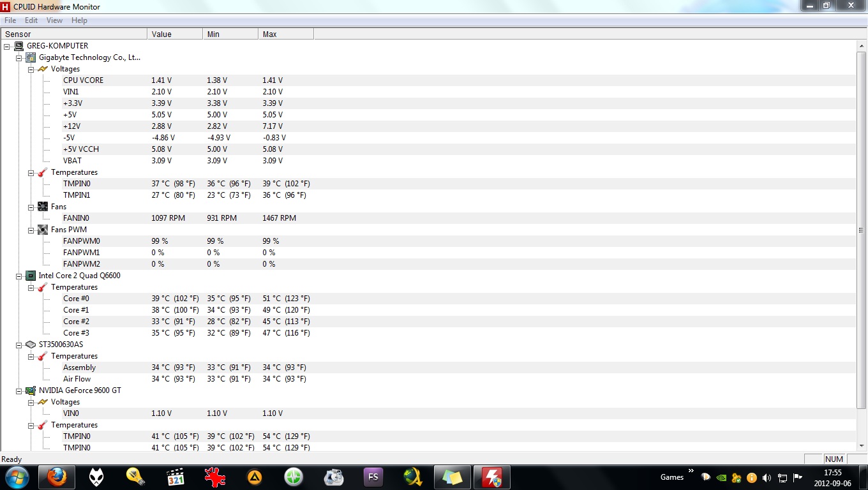Select the Intel Core 2 Quad Q6600 processor icon
This screenshot has height=490, width=868.
point(30,275)
